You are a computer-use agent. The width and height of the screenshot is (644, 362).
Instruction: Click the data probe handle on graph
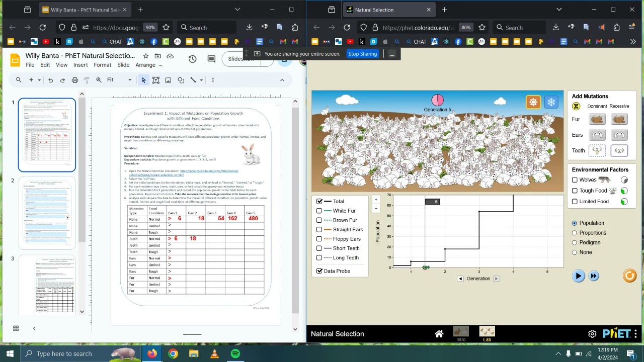pyautogui.click(x=426, y=267)
